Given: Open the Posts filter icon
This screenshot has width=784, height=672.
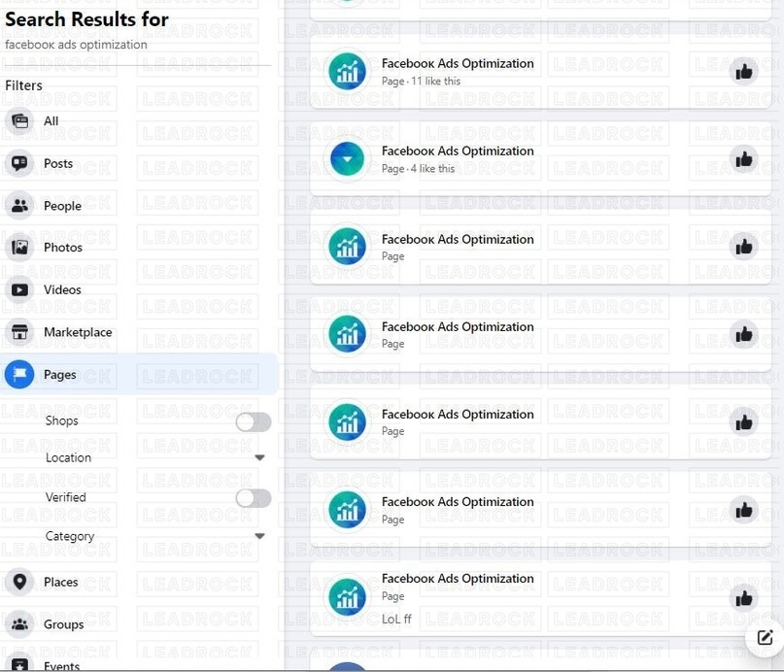Looking at the screenshot, I should pyautogui.click(x=19, y=163).
